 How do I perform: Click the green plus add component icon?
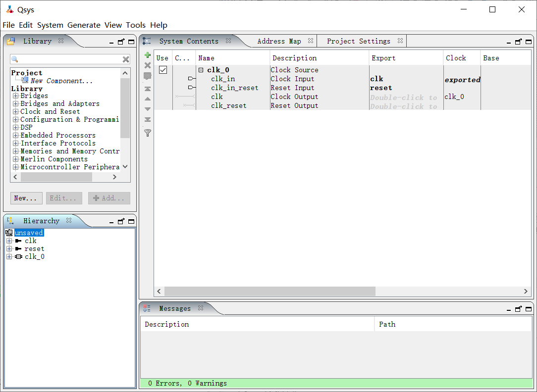[147, 55]
